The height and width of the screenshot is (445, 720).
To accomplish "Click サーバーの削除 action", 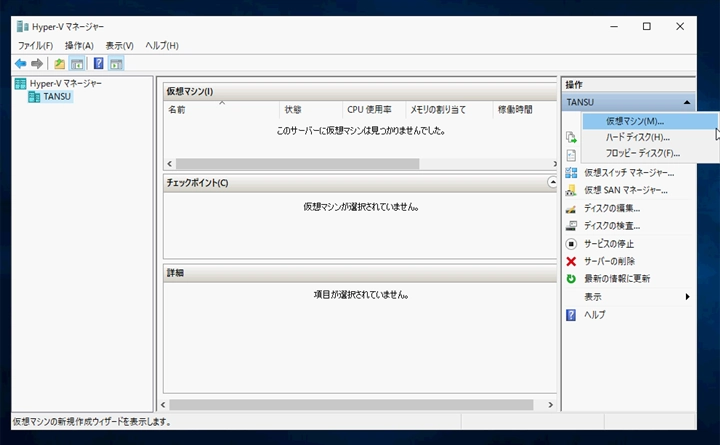I will tap(609, 261).
